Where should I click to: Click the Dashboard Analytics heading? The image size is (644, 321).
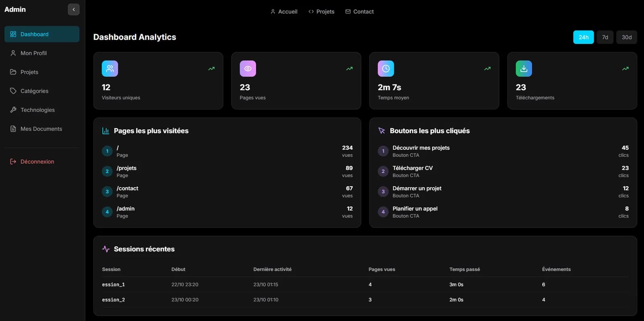coord(135,37)
